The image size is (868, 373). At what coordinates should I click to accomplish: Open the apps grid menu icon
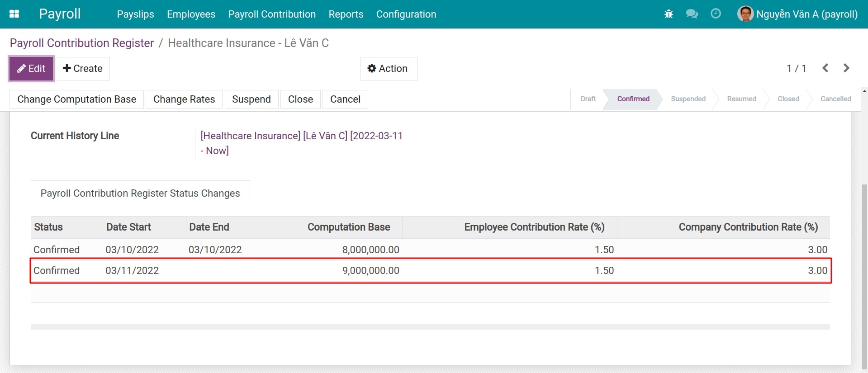point(14,14)
